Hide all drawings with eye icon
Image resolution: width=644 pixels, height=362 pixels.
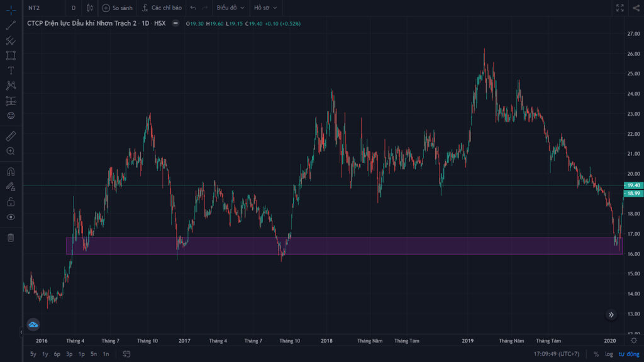[x=11, y=217]
